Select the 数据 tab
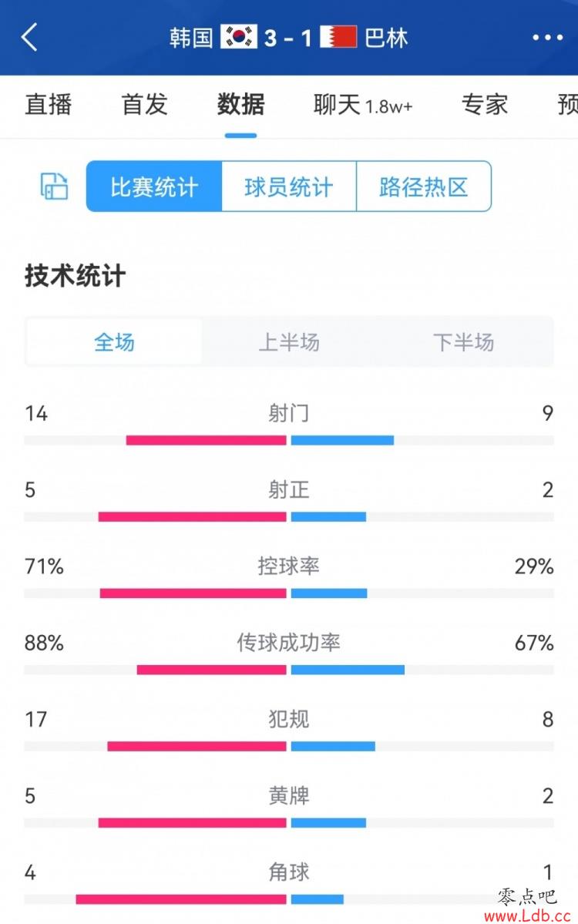Screen dimensions: 578x924 coord(240,105)
